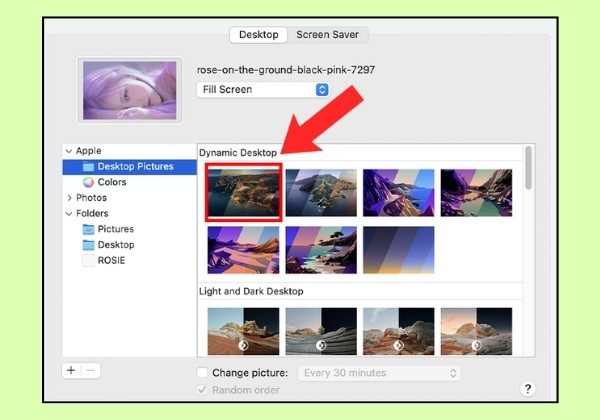Click the wallpaper list vertical scrollbar
The height and width of the screenshot is (420, 600).
point(528,168)
